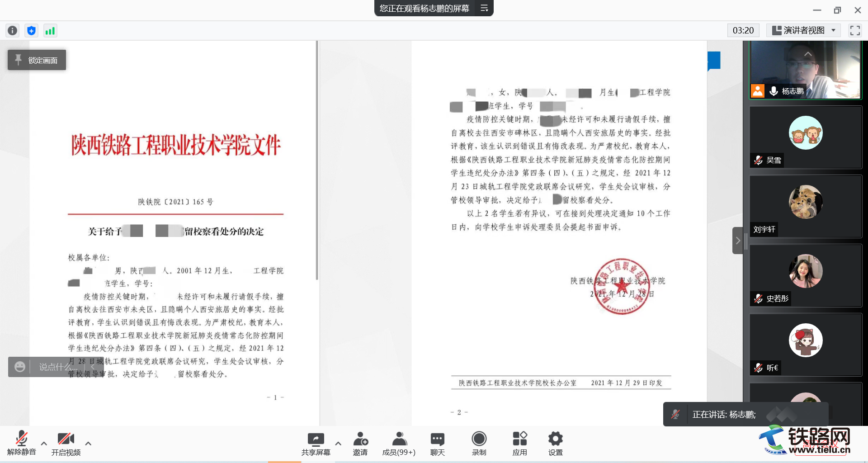868x463 pixels.
Task: Open 应用 apps panel
Action: tap(519, 443)
